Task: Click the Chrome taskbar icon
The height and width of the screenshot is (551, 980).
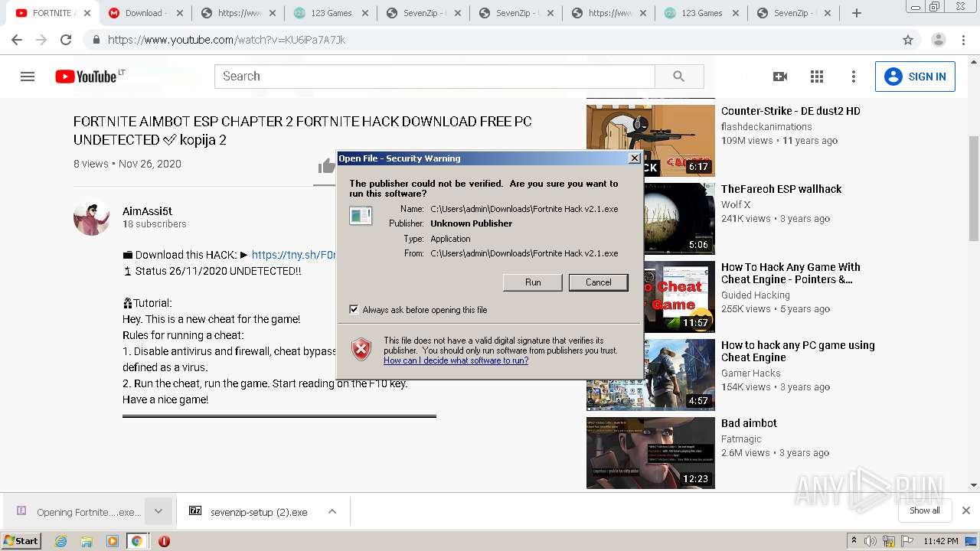Action: [137, 541]
